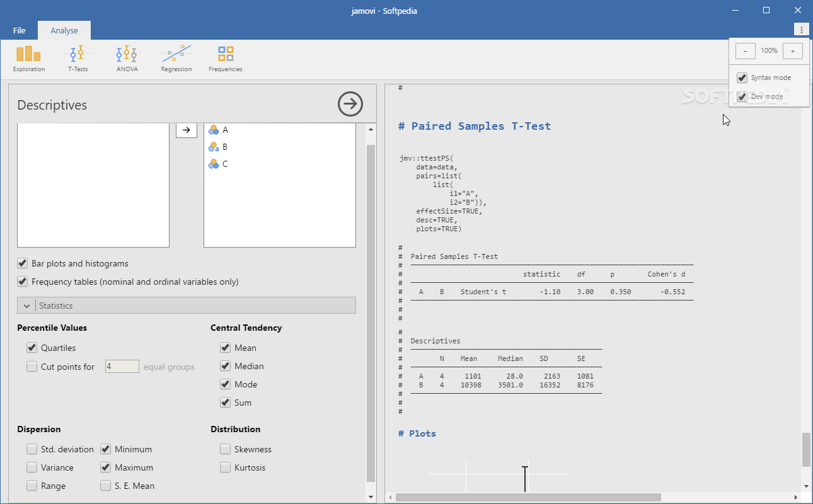Uncheck the Sum checkbox
The height and width of the screenshot is (504, 813).
click(x=225, y=403)
